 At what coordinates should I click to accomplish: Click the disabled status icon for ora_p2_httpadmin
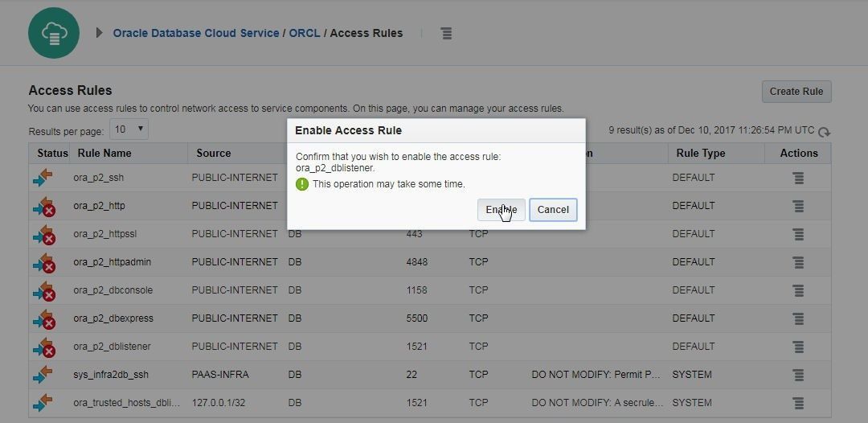pos(44,262)
